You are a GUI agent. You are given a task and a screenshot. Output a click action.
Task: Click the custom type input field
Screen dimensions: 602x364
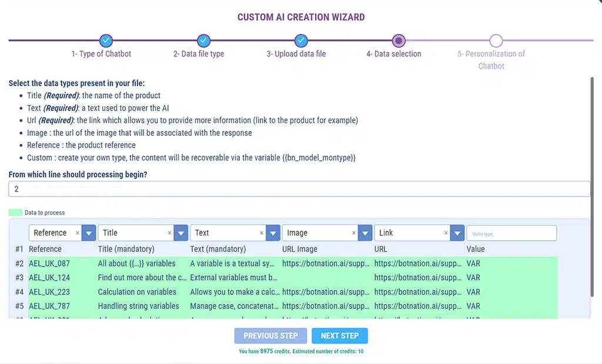511,233
